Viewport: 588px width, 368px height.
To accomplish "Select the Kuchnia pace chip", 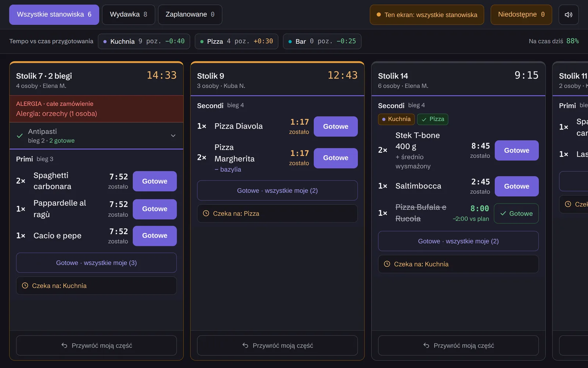I will click(144, 41).
